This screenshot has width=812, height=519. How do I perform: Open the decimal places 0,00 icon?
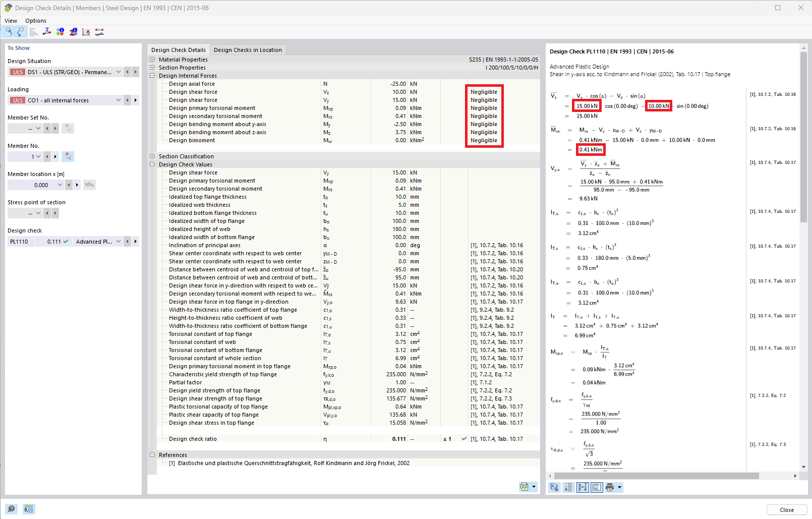(x=29, y=509)
